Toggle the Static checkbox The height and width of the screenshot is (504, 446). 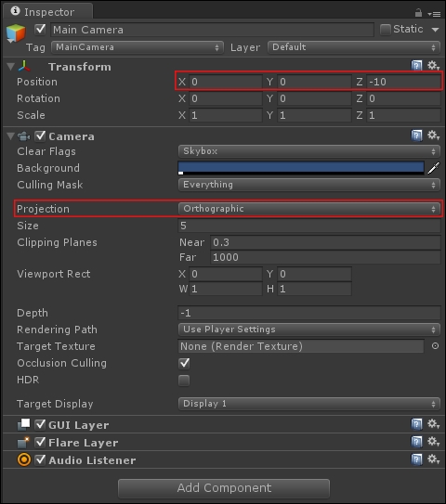(x=385, y=30)
